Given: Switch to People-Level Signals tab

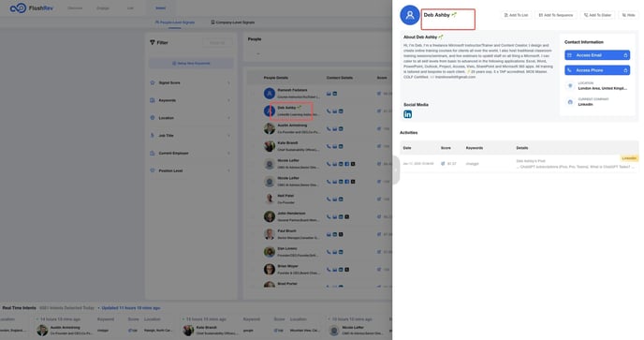Looking at the screenshot, I should pyautogui.click(x=175, y=22).
